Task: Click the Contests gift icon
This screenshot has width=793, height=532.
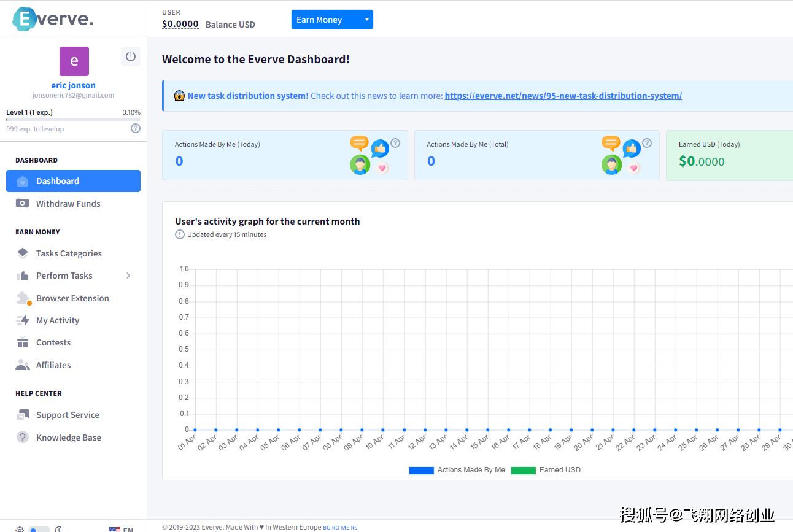Action: click(x=23, y=342)
